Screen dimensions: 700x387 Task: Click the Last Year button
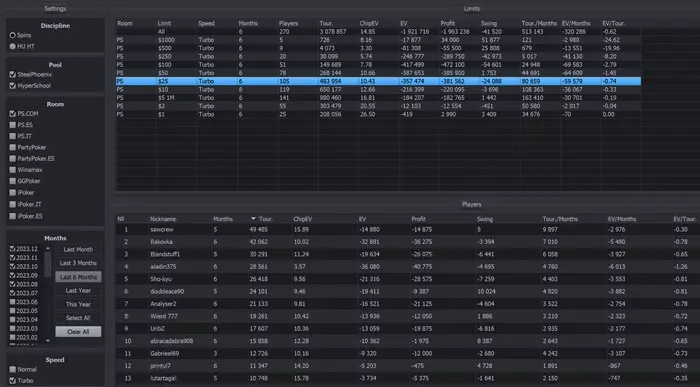78,291
